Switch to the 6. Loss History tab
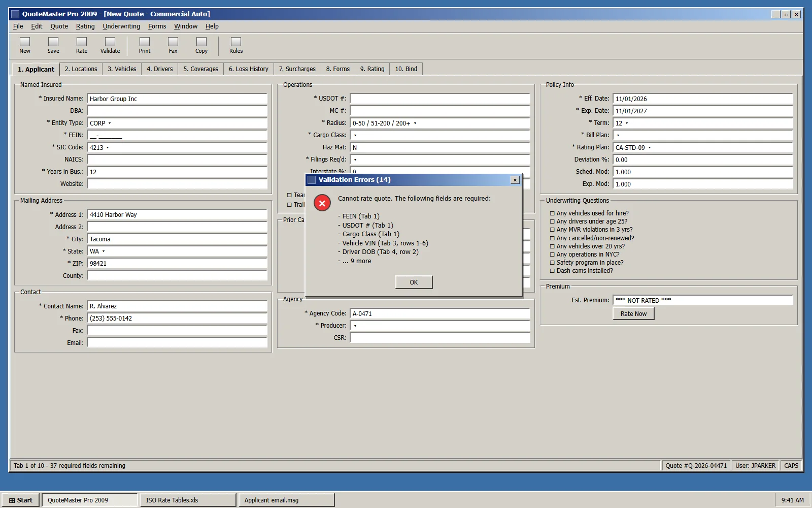 click(249, 69)
